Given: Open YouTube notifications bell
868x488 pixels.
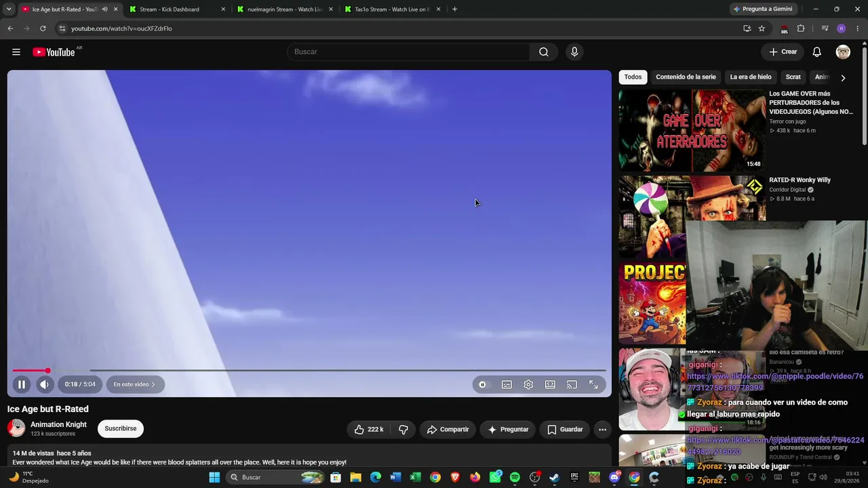Looking at the screenshot, I should tap(817, 52).
